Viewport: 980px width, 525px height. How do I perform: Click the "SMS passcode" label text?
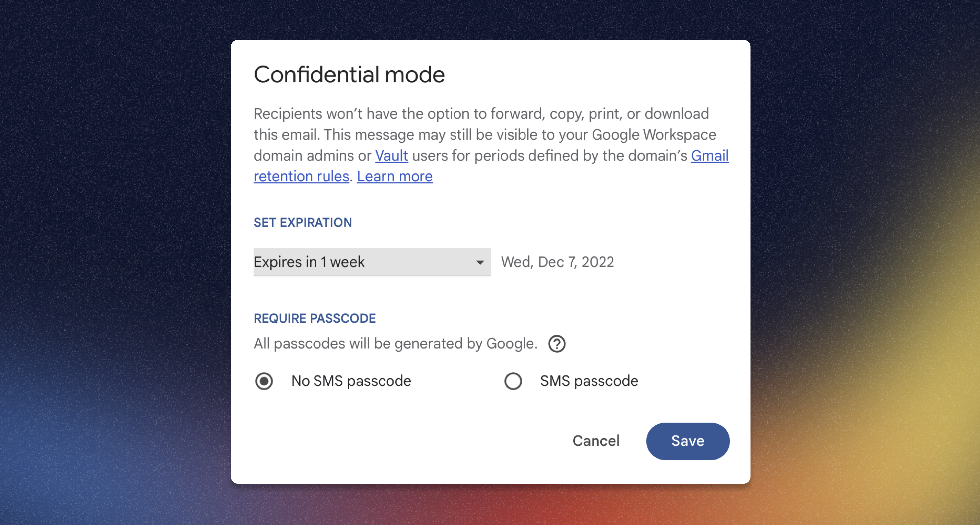[589, 381]
